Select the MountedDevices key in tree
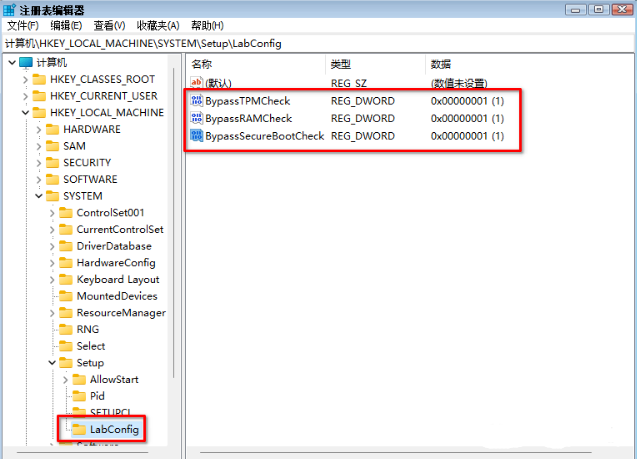The width and height of the screenshot is (637, 459). click(116, 296)
